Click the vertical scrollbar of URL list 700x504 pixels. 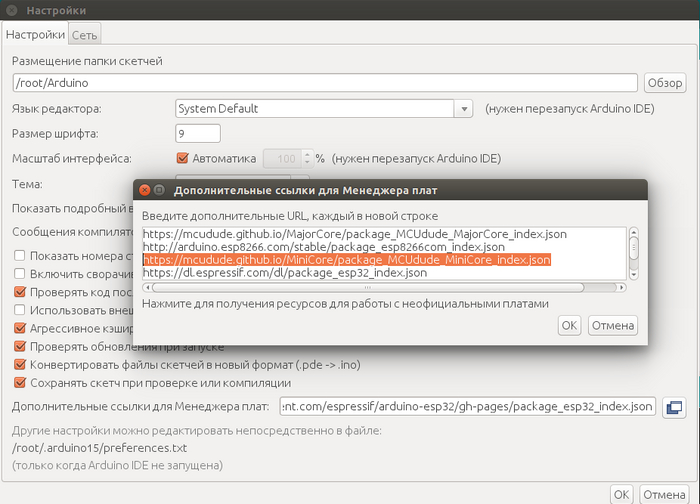click(x=633, y=250)
